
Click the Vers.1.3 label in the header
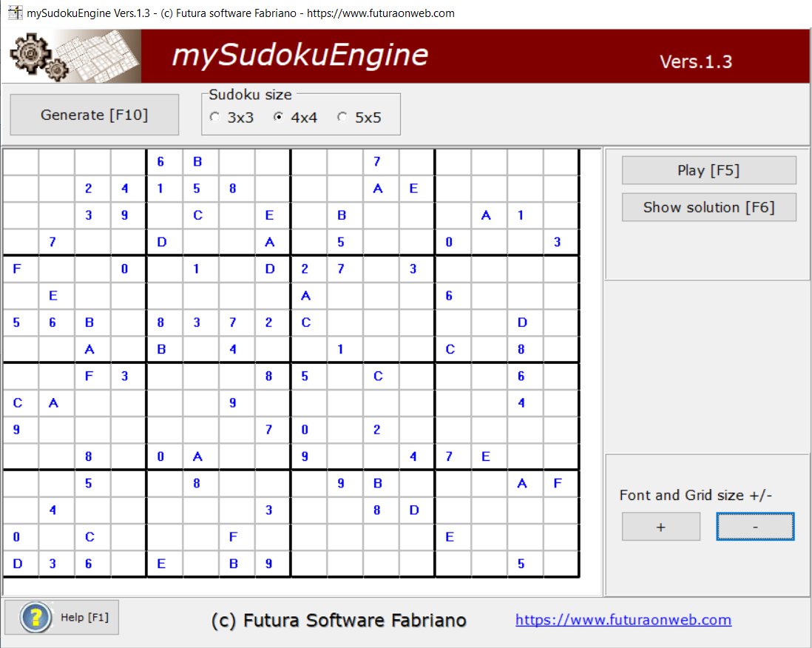click(696, 62)
